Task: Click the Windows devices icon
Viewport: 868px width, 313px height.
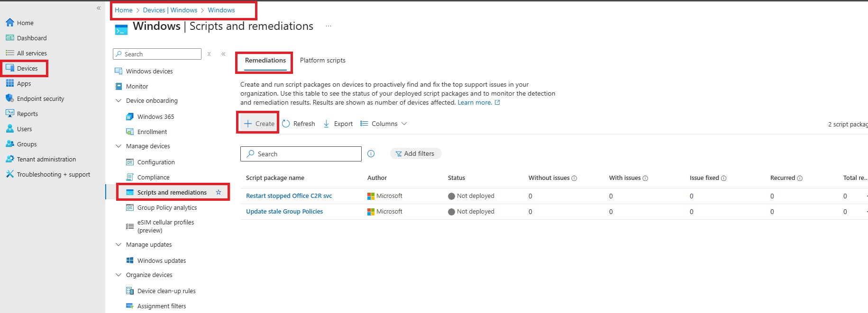Action: point(119,71)
